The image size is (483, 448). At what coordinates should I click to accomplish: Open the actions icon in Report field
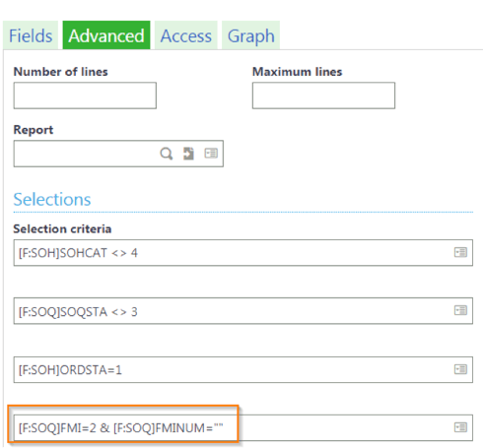(211, 154)
